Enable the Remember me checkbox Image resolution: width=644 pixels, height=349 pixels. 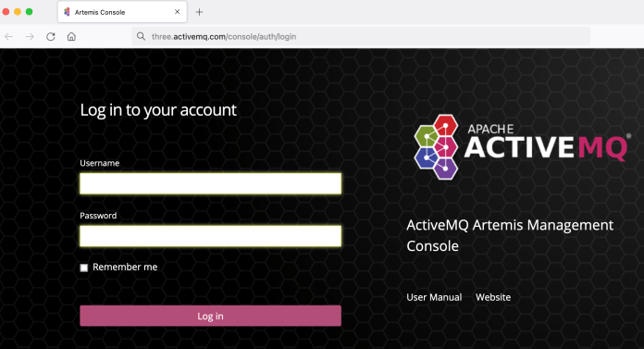click(84, 268)
